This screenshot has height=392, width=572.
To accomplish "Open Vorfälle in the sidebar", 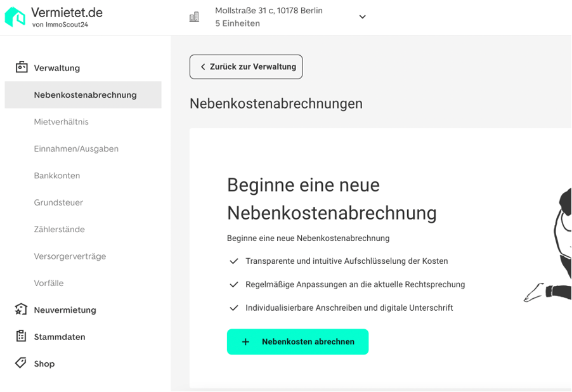I will click(x=49, y=284).
